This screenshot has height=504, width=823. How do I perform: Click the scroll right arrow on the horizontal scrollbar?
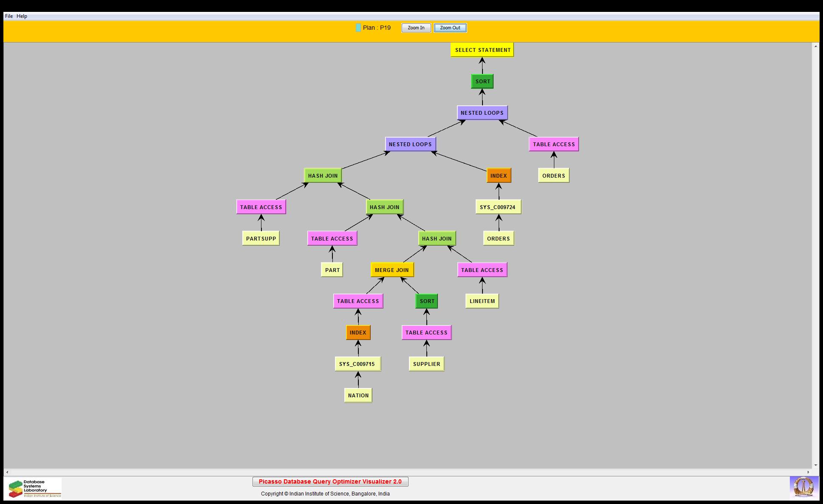click(x=809, y=472)
